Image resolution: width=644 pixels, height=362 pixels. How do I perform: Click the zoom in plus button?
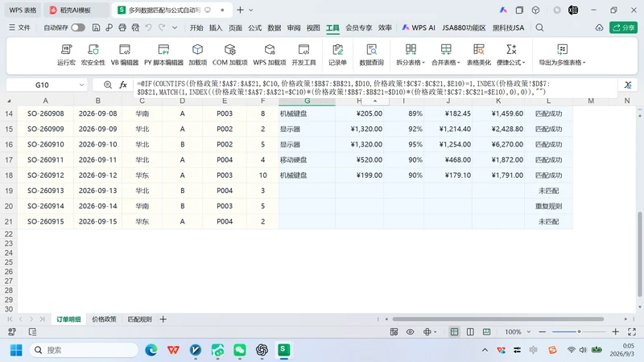click(615, 331)
